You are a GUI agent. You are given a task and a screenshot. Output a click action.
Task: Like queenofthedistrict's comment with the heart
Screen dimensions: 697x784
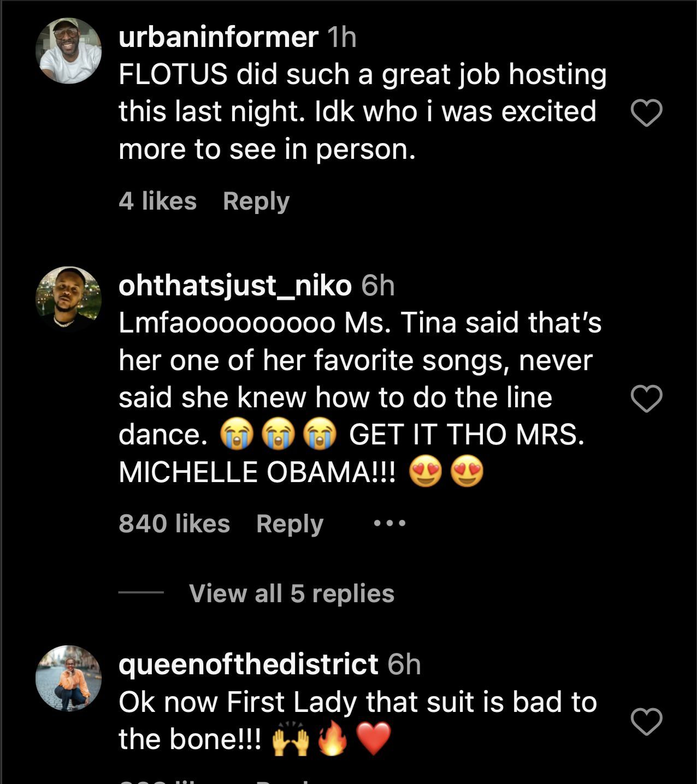click(646, 721)
